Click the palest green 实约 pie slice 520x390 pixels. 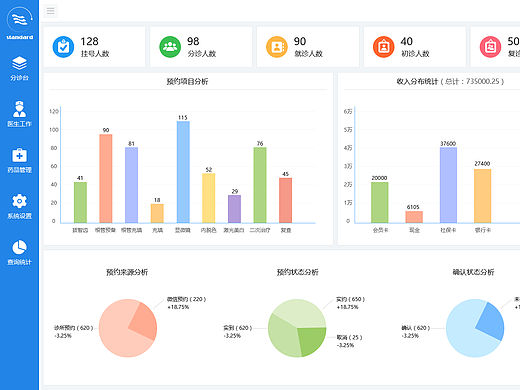point(300,312)
